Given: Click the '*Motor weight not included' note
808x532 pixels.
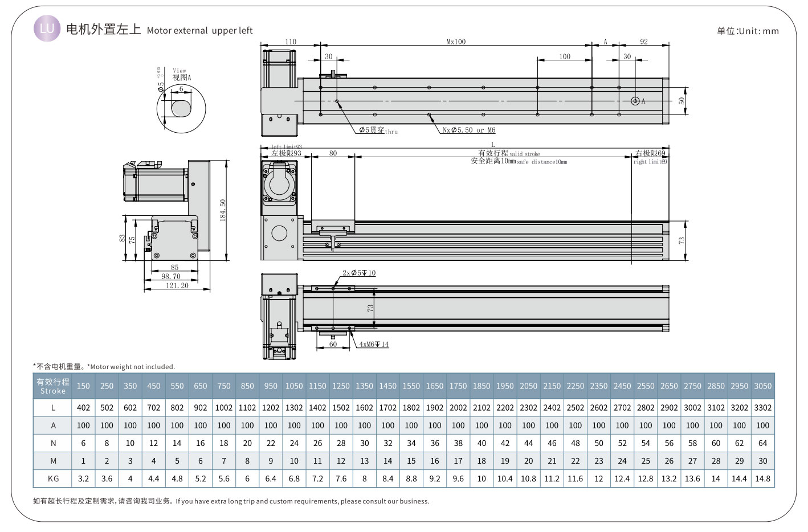Looking at the screenshot, I should pyautogui.click(x=131, y=367).
